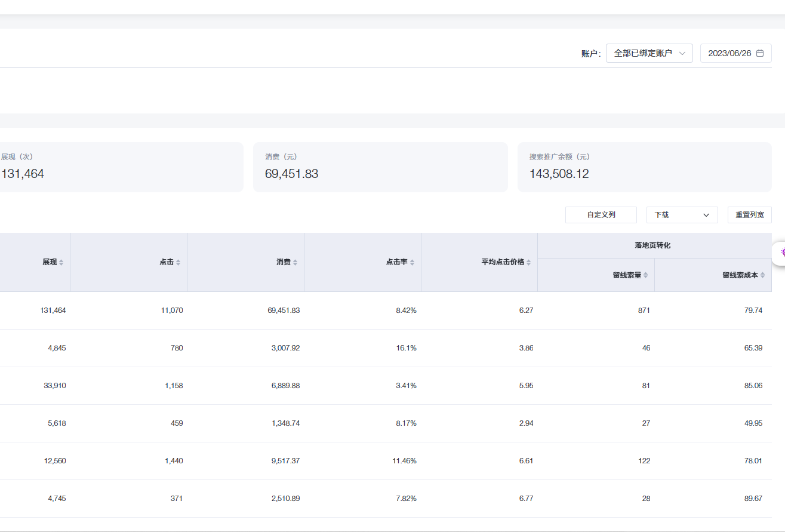Open the 下载 dropdown
785x532 pixels.
[x=682, y=215]
